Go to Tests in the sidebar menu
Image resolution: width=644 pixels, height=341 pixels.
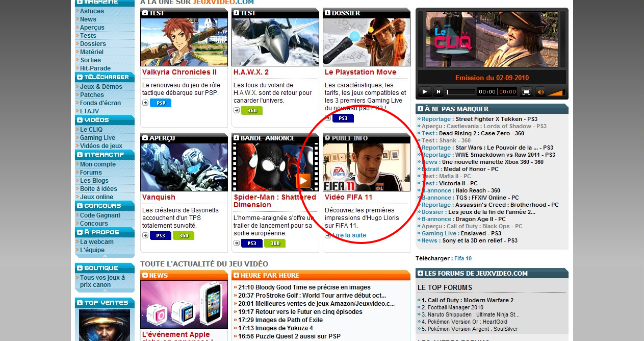(88, 36)
